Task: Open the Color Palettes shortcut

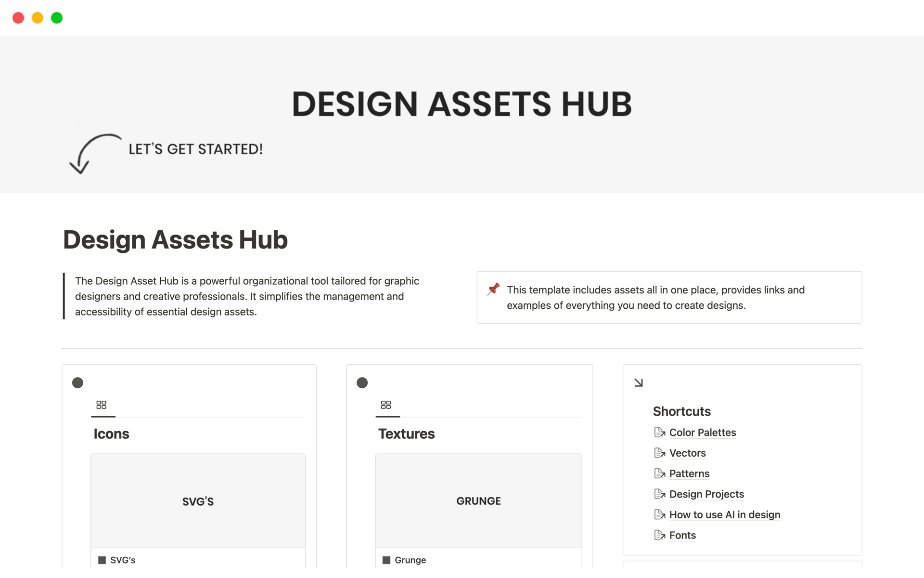Action: point(702,432)
